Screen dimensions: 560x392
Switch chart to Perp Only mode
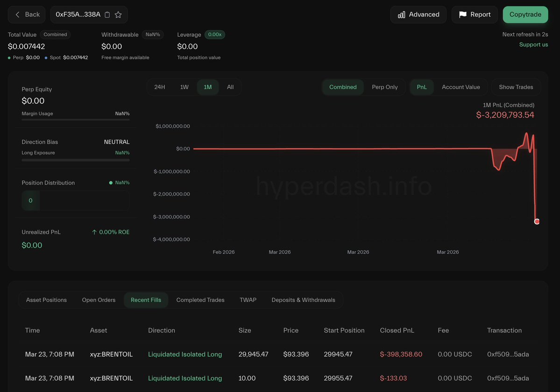385,87
